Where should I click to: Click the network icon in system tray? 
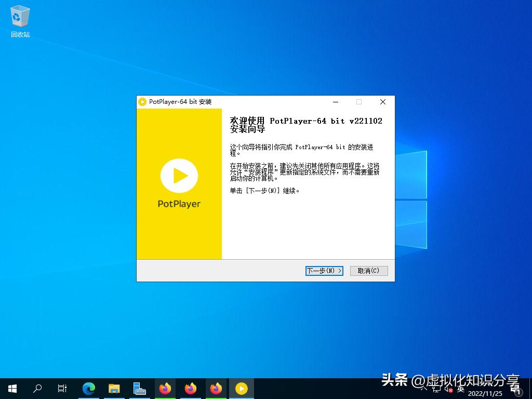tap(437, 389)
